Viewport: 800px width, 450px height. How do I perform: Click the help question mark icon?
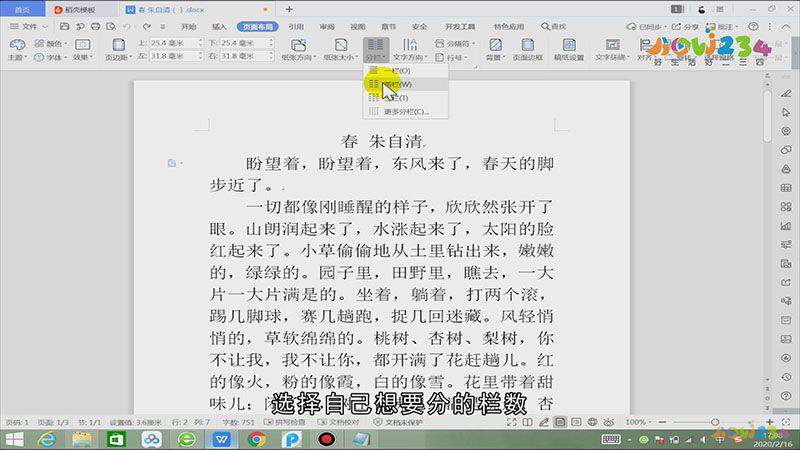point(753,26)
